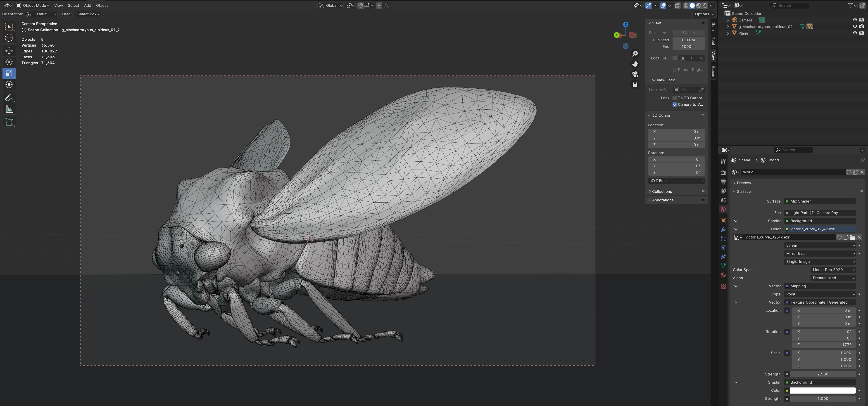The width and height of the screenshot is (868, 406).
Task: Open the XYZ Euler rotation dropdown
Action: pyautogui.click(x=676, y=181)
